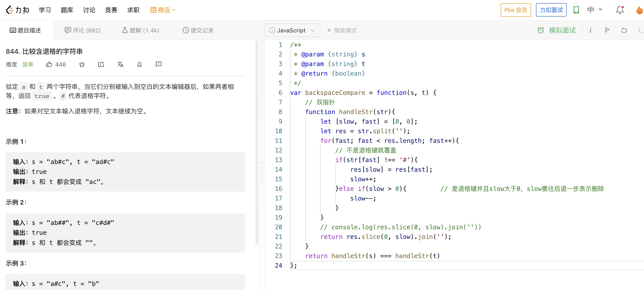Toggle 智能模式 smart mode
Screen dimensions: 644x290
coord(342,30)
